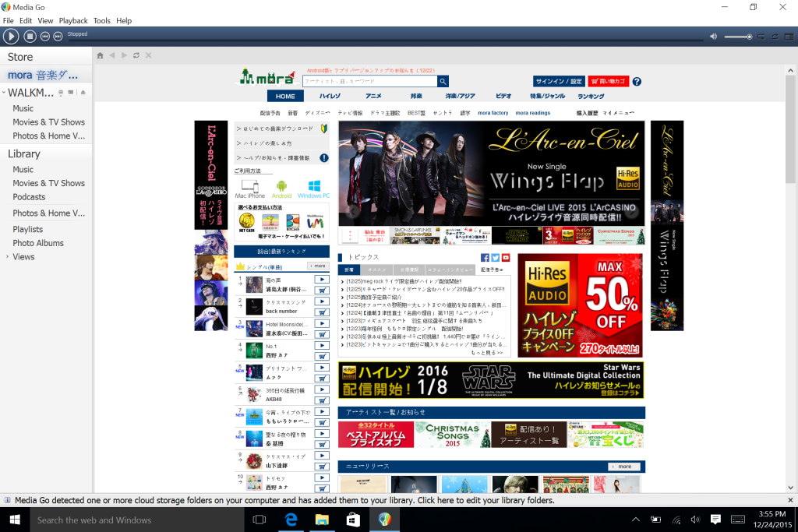
Task: Click the Play button in the transport bar
Action: (x=11, y=36)
